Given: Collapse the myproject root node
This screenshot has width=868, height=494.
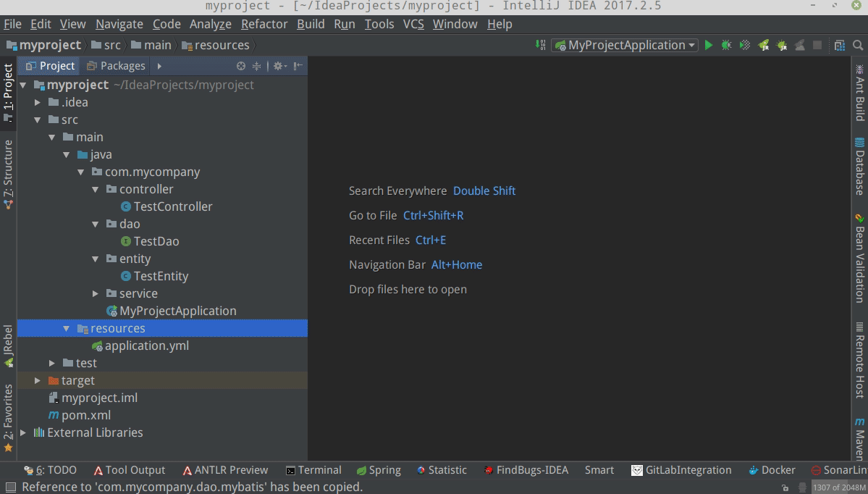Looking at the screenshot, I should [23, 85].
